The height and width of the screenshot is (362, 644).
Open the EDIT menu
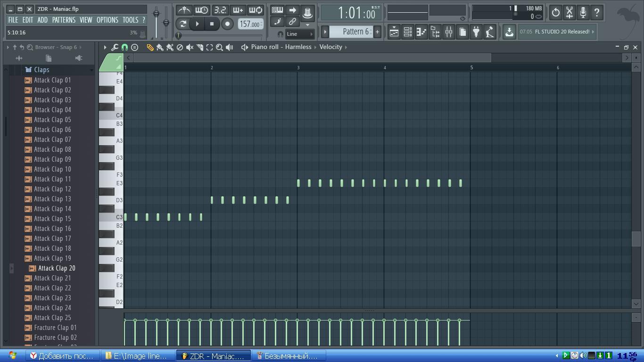tap(28, 20)
